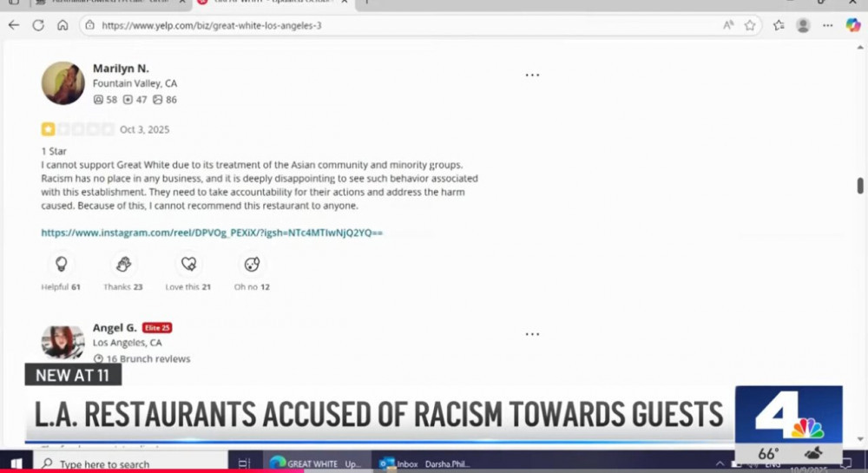Image resolution: width=868 pixels, height=473 pixels.
Task: Open the Outlook Inbox taskbar item
Action: click(425, 464)
